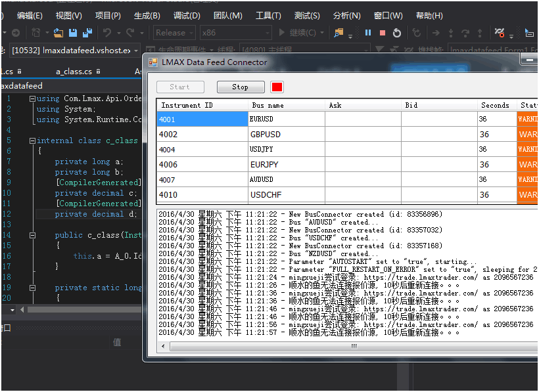Click the Redo arrow icon
Screen dimensions: 539x392
click(x=130, y=33)
